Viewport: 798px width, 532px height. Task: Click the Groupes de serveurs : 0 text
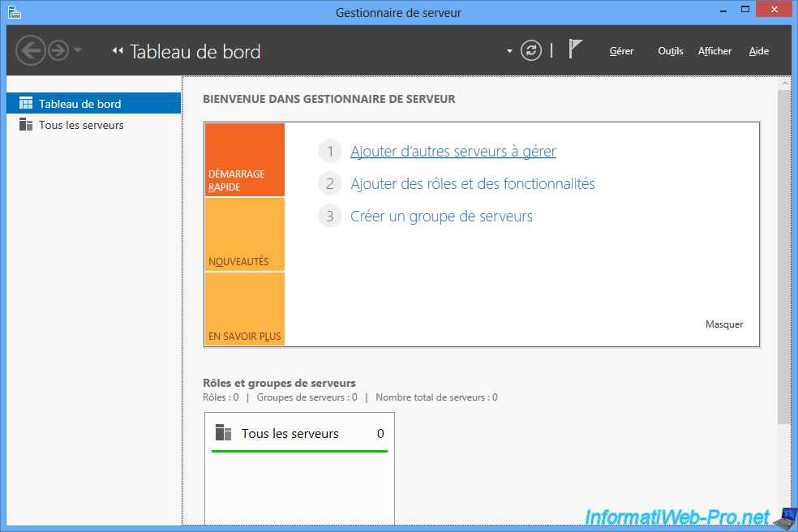click(x=307, y=397)
